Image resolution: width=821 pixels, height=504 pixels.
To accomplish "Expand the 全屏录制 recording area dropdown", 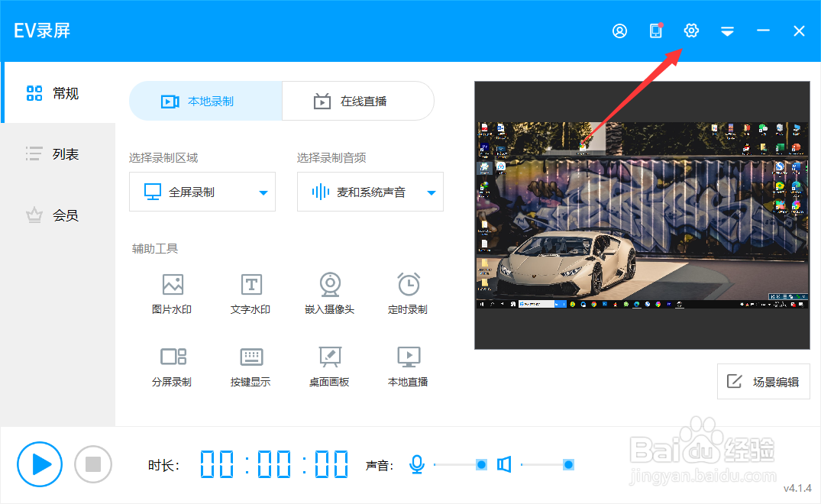I will click(202, 192).
